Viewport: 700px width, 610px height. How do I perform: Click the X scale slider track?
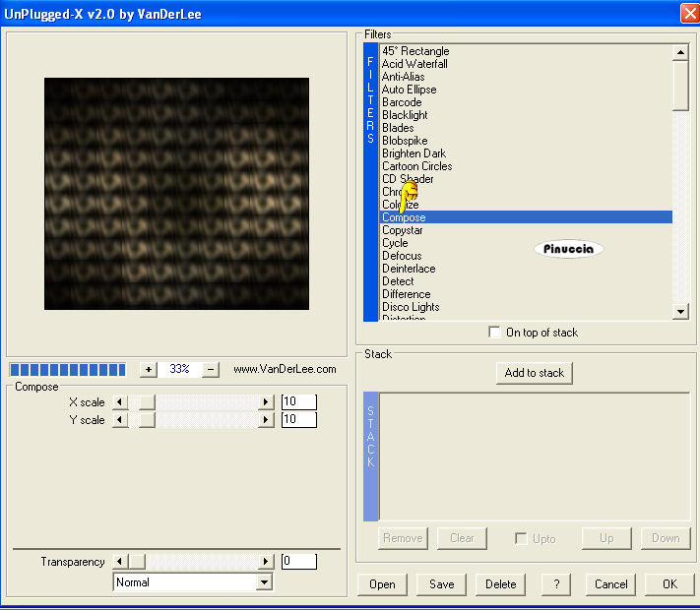click(x=207, y=402)
